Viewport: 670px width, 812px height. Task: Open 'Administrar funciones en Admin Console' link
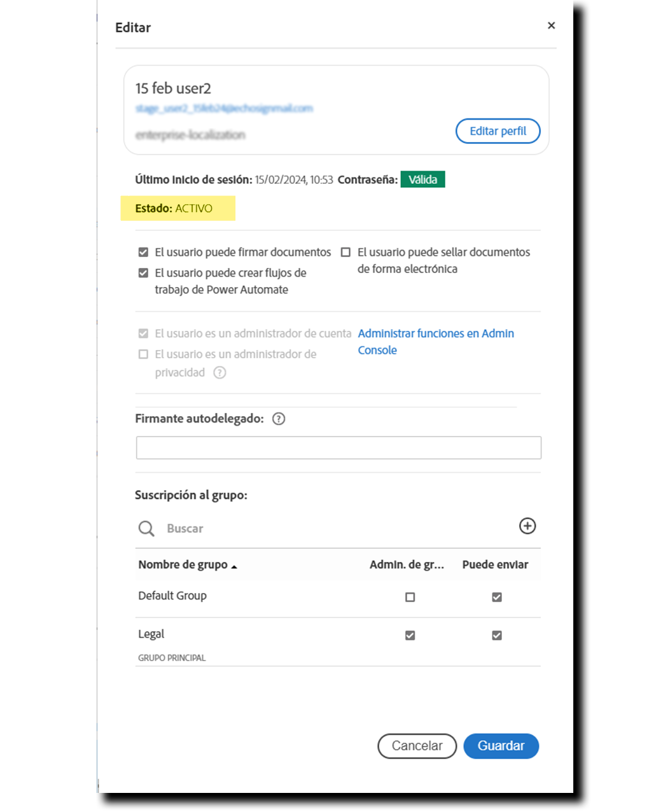436,342
